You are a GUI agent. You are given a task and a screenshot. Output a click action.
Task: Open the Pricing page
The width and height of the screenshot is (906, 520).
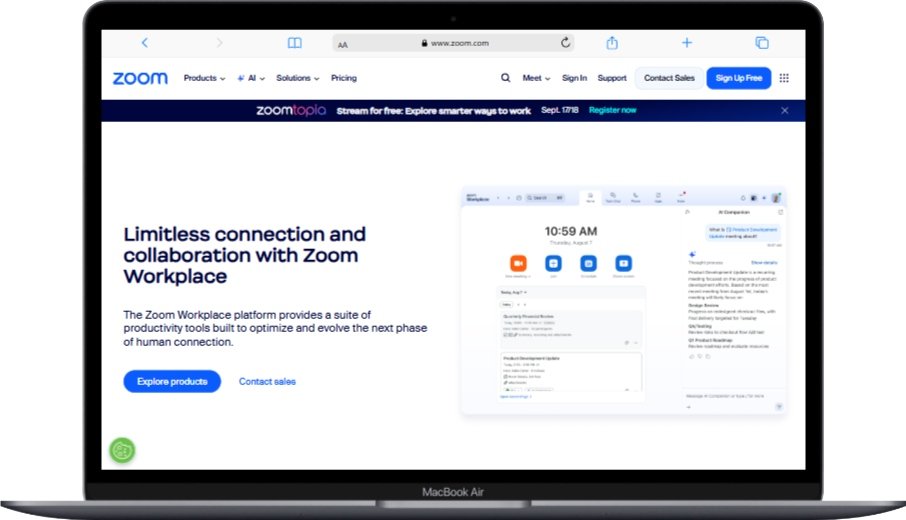point(344,78)
